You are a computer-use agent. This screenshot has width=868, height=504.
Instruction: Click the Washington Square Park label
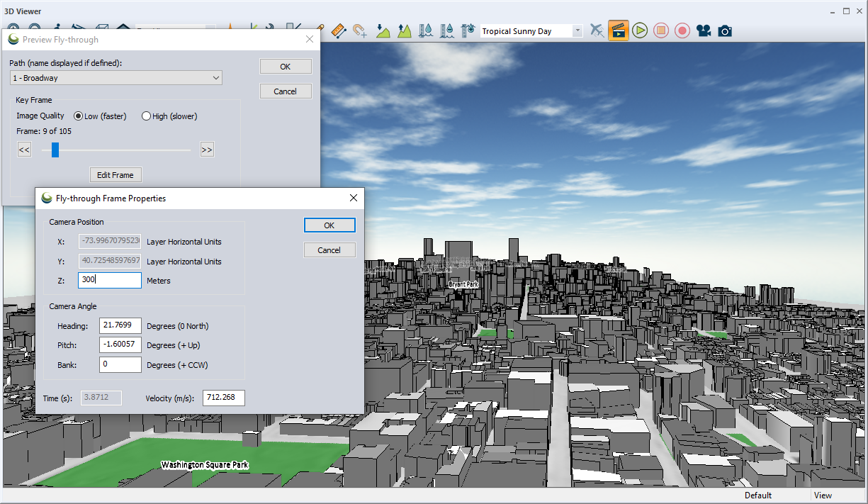pyautogui.click(x=205, y=465)
